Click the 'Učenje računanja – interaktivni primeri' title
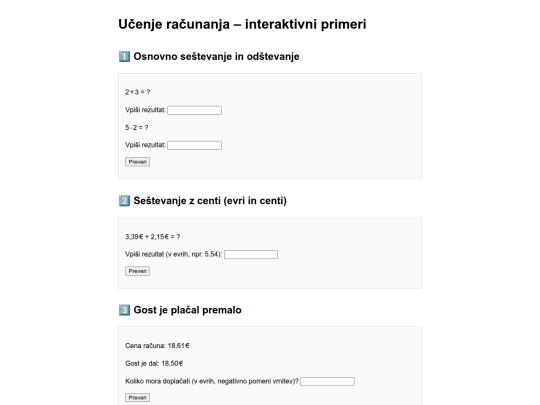The width and height of the screenshot is (540, 405). (242, 24)
